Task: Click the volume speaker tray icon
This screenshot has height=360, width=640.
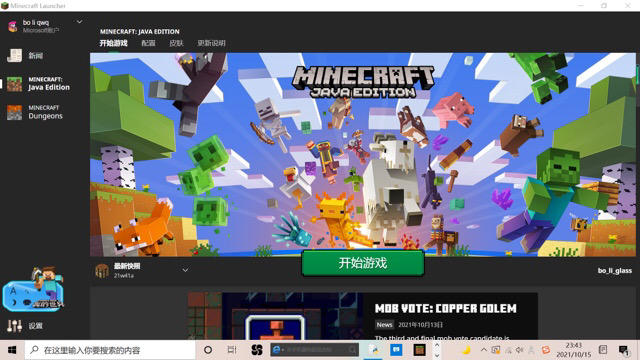Action: point(520,350)
